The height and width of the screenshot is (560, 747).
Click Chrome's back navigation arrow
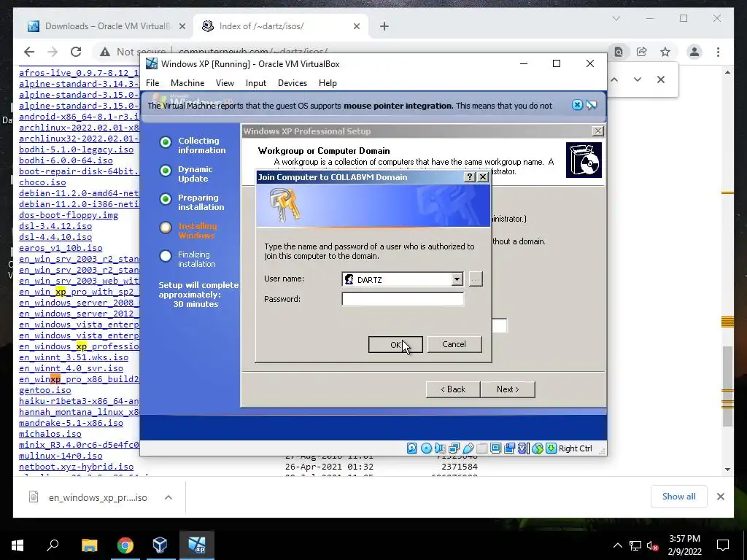point(29,52)
